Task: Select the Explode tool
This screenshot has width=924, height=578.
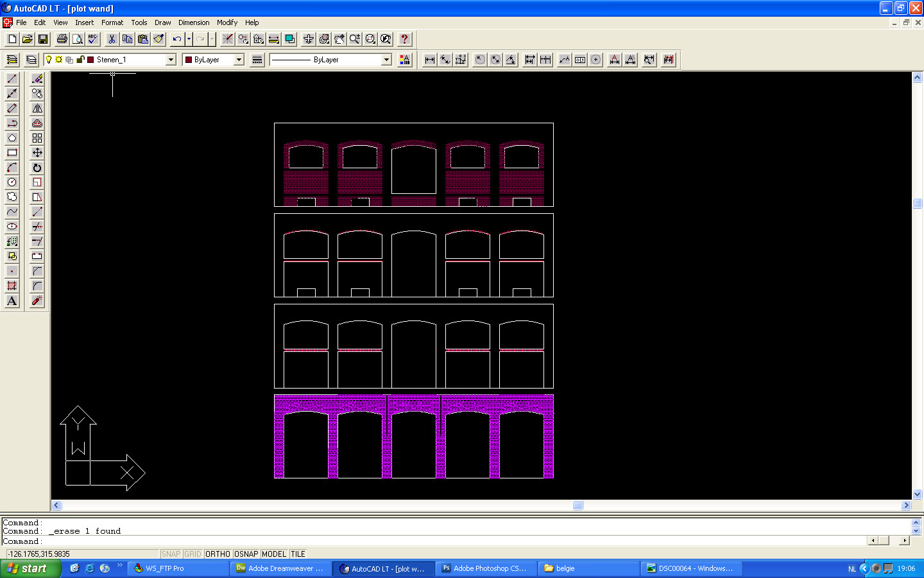Action: pyautogui.click(x=37, y=301)
